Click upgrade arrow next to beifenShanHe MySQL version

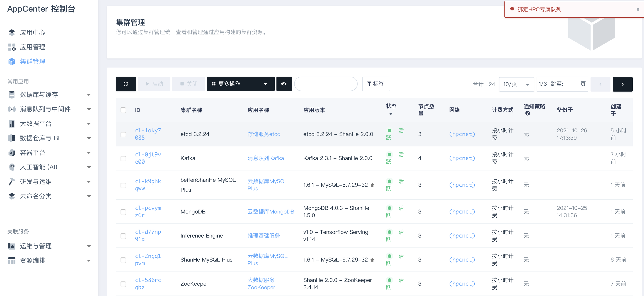372,185
